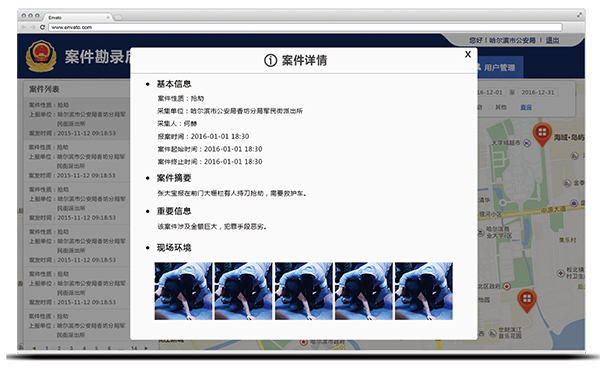Jump to page 14 in pagination
This screenshot has height=373, width=600.
click(134, 348)
